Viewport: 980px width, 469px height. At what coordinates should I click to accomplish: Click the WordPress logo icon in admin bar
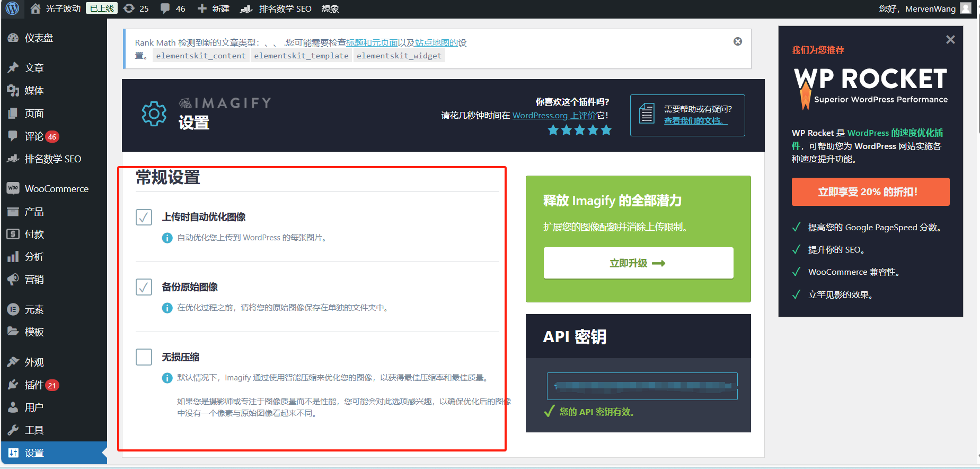pyautogui.click(x=12, y=8)
